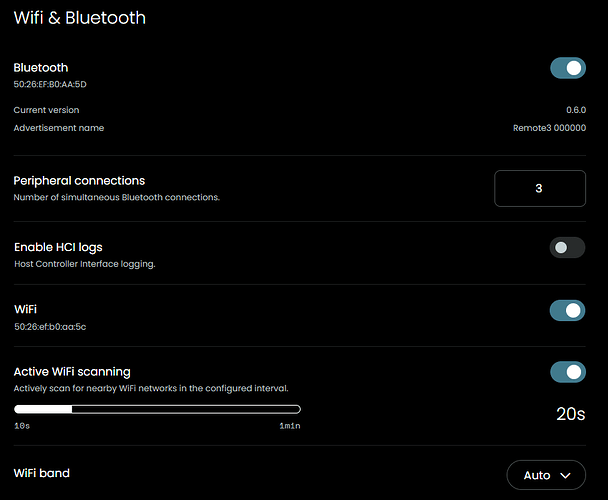Click the Current version value 0.6.0
The height and width of the screenshot is (500, 608).
pos(576,110)
